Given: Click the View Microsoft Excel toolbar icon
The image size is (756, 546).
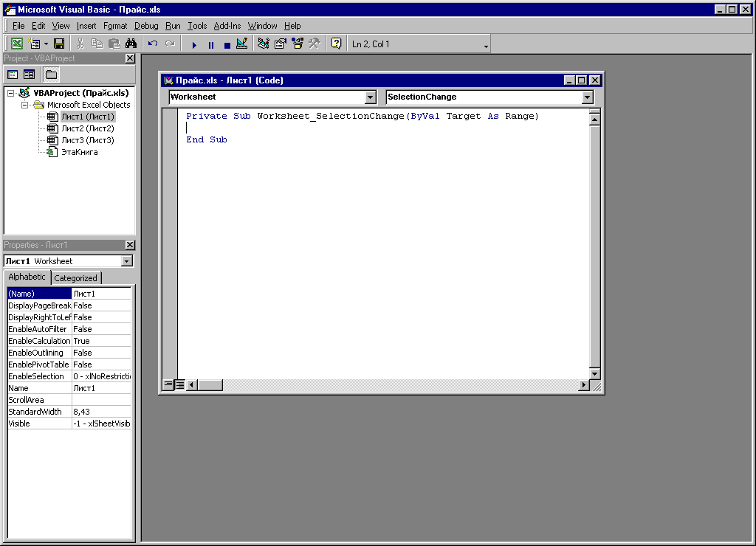Looking at the screenshot, I should [17, 44].
